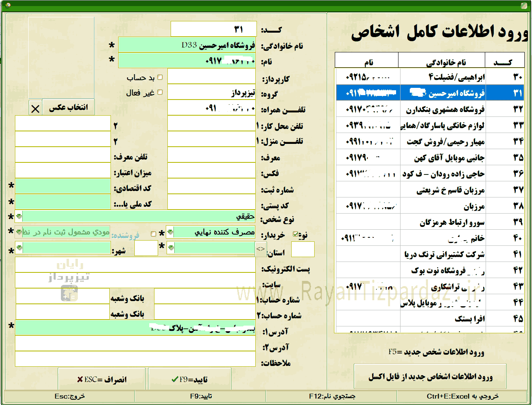The height and width of the screenshot is (405, 532).
Task: Check the فروشنده checkbox
Action: point(153,234)
